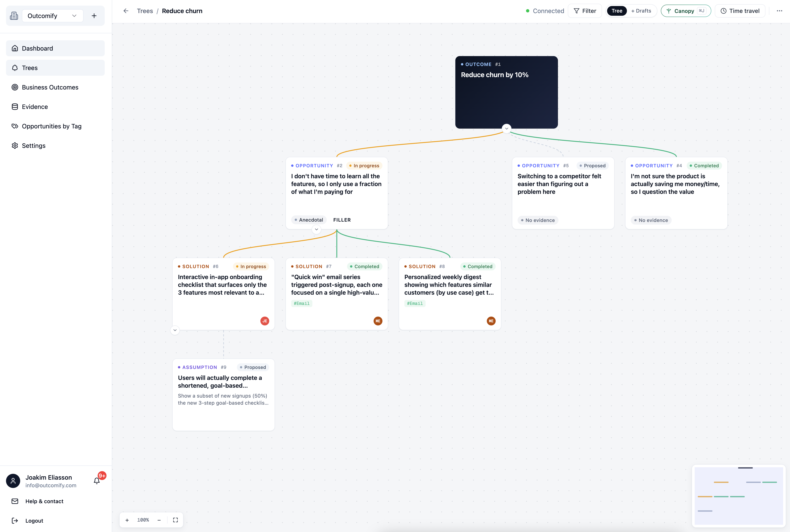Open Evidence in the sidebar

tap(55, 106)
